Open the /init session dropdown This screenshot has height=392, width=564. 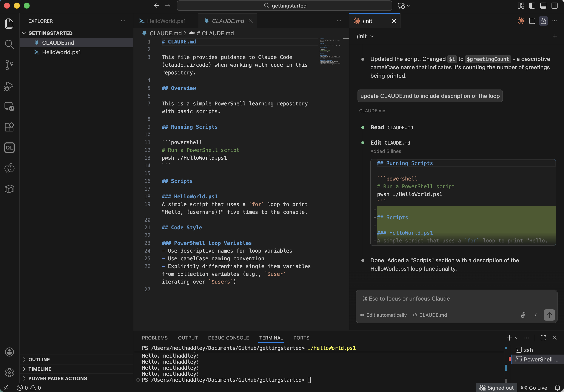tap(365, 36)
